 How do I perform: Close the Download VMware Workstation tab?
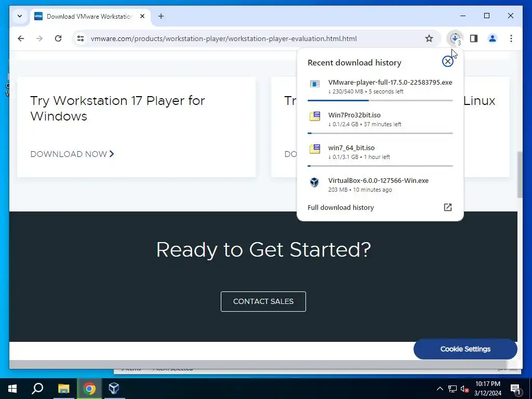tap(142, 16)
